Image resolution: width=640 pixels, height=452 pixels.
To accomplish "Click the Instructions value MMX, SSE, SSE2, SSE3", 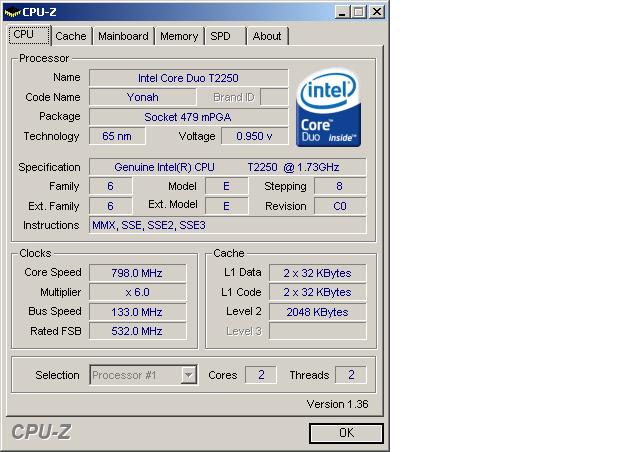I will [227, 225].
